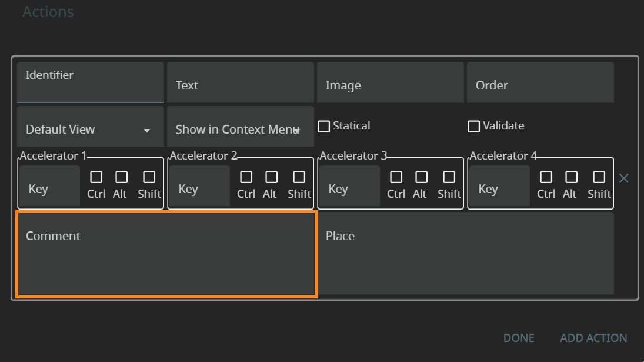The height and width of the screenshot is (362, 644).
Task: Focus the Identifier text field
Action: [90, 82]
